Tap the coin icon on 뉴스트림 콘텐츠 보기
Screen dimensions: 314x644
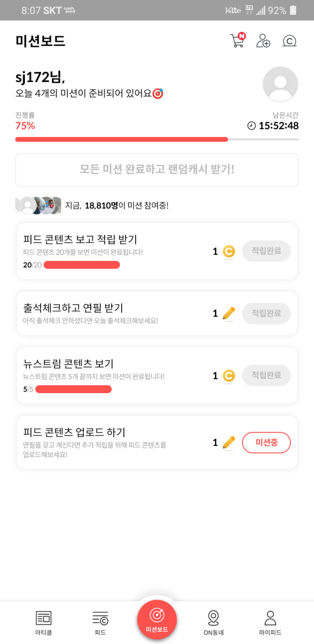point(229,376)
